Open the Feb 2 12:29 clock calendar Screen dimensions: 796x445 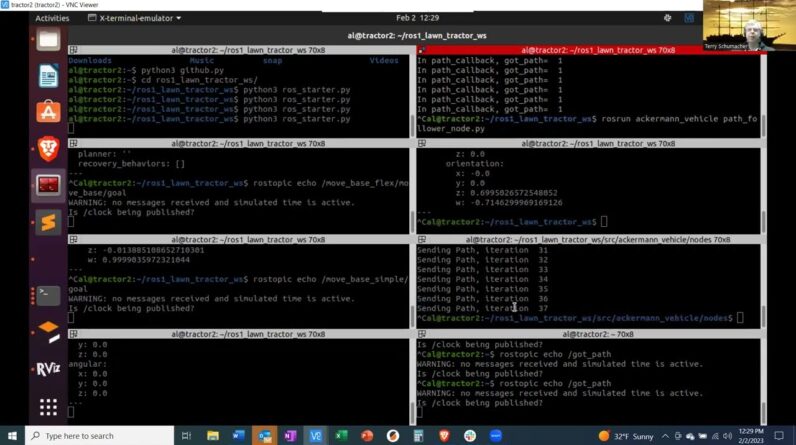pyautogui.click(x=417, y=18)
